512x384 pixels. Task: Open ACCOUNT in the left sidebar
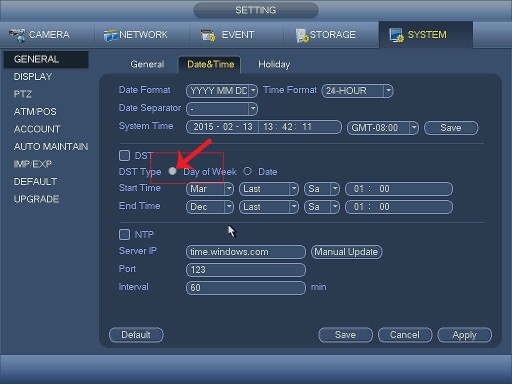(37, 129)
